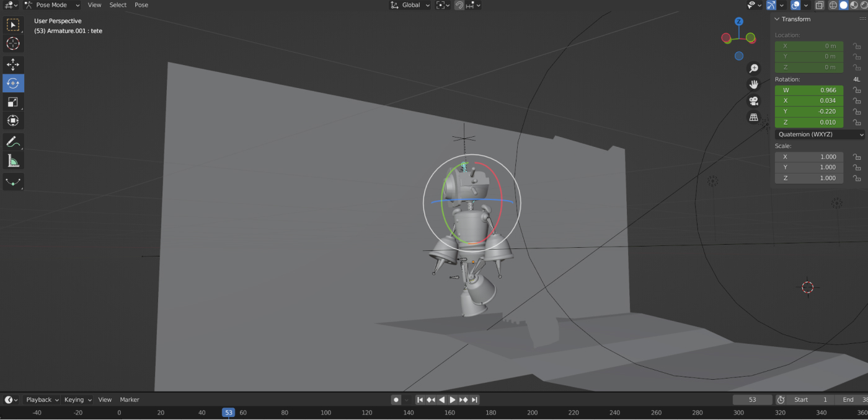The image size is (868, 420).
Task: Click the frame 53 playhead marker
Action: [x=229, y=413]
